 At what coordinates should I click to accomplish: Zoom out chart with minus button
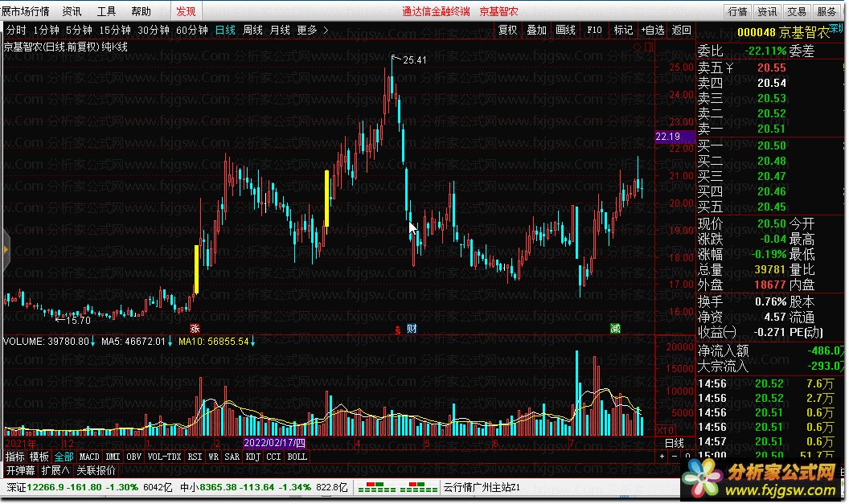pyautogui.click(x=675, y=457)
